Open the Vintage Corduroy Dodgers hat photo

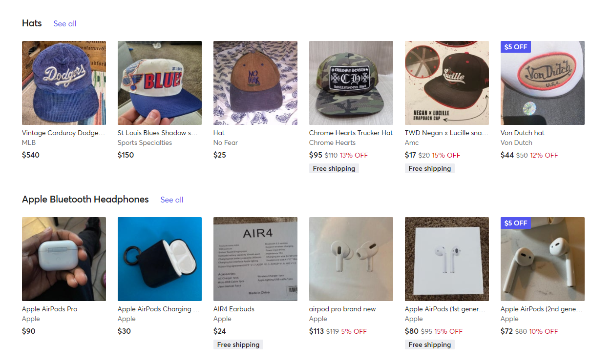pos(64,83)
